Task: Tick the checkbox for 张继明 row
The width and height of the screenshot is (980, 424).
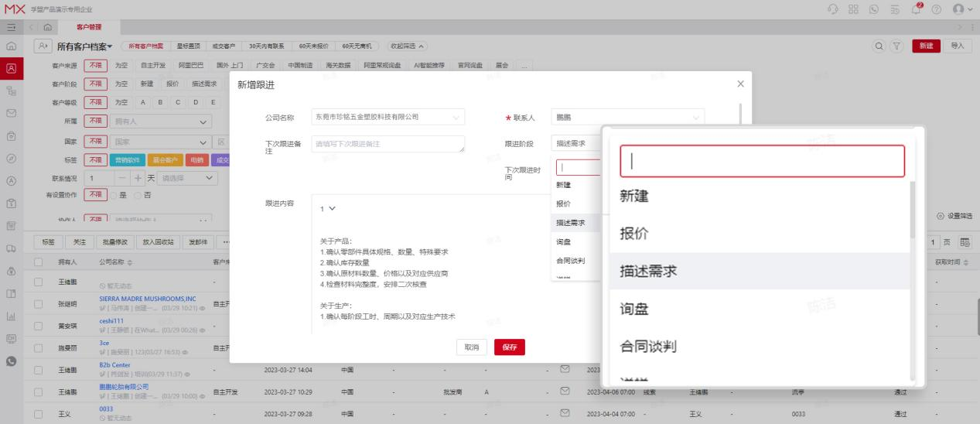Action: [x=38, y=303]
